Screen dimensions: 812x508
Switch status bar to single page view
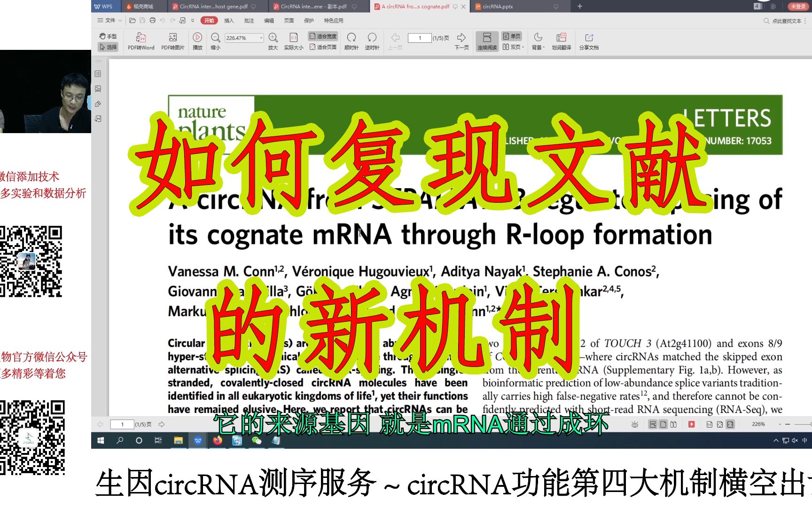(663, 424)
